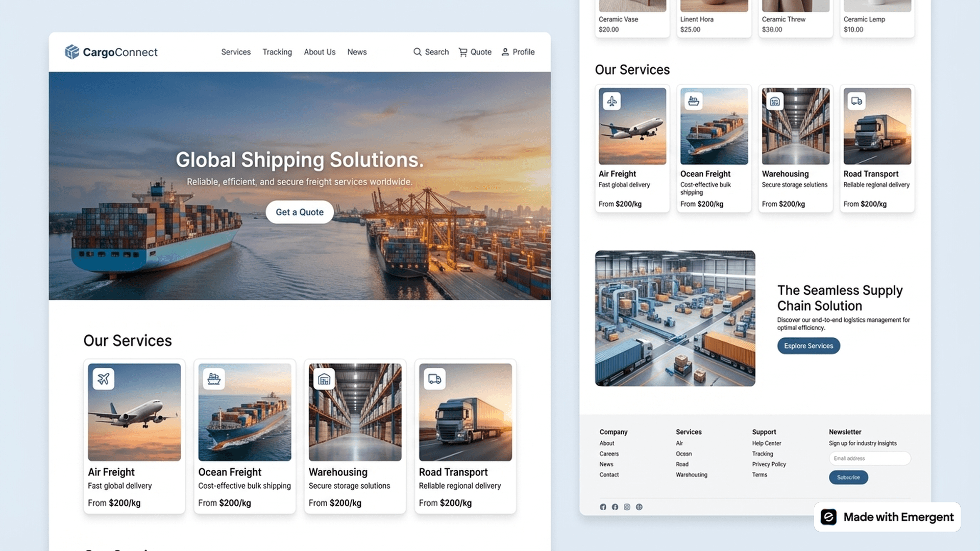
Task: Open Services from the top navigation
Action: click(235, 52)
